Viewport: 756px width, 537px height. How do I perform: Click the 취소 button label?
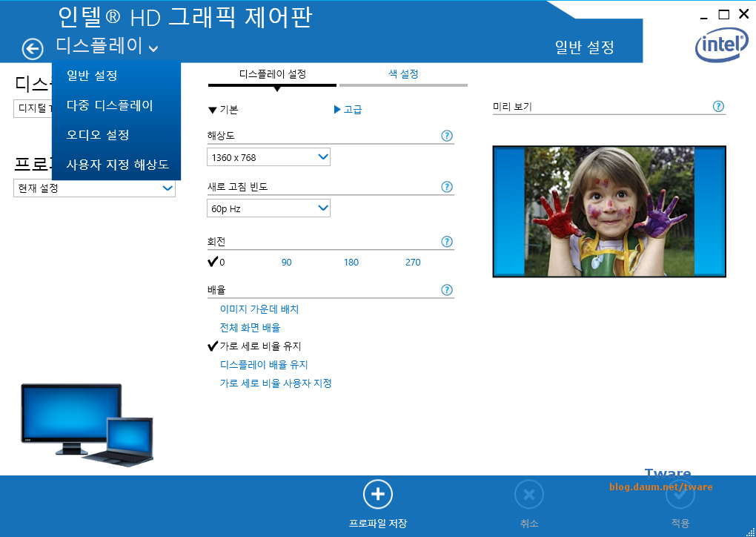[x=529, y=523]
